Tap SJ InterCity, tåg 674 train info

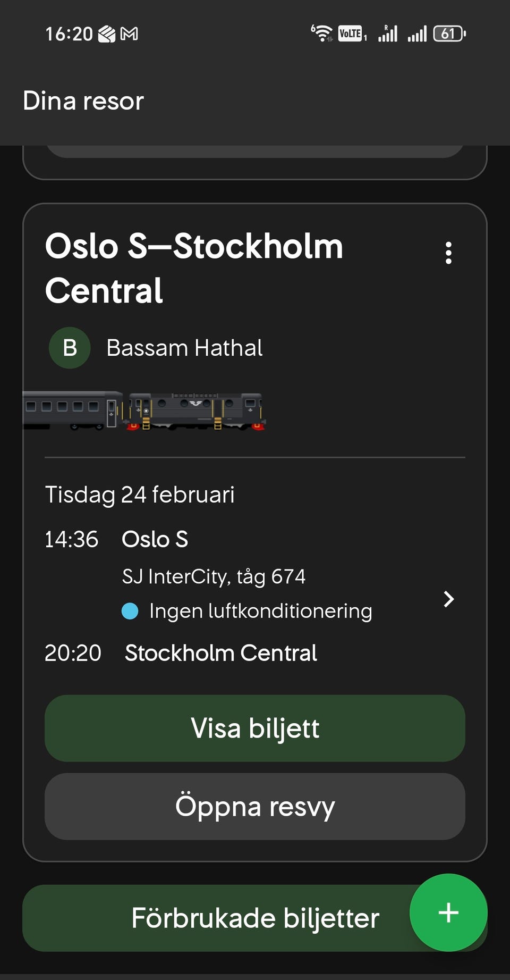pos(214,576)
